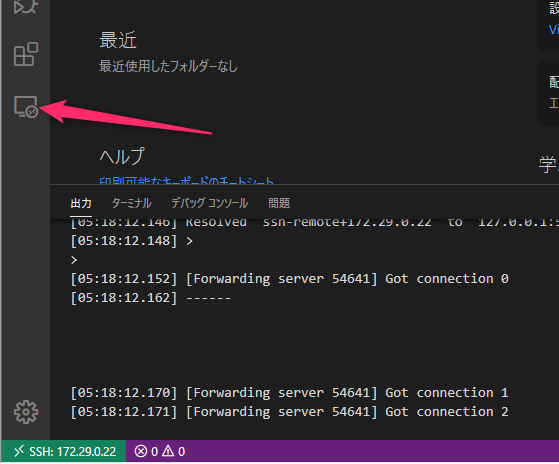Open the 印刷可能なキーボードのチートシート link
This screenshot has width=559, height=464.
(x=186, y=181)
